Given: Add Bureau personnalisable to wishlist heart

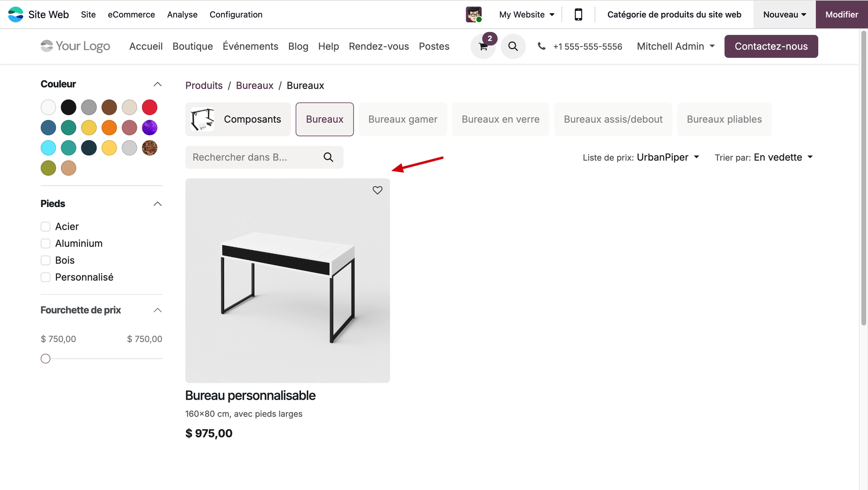Looking at the screenshot, I should tap(377, 190).
